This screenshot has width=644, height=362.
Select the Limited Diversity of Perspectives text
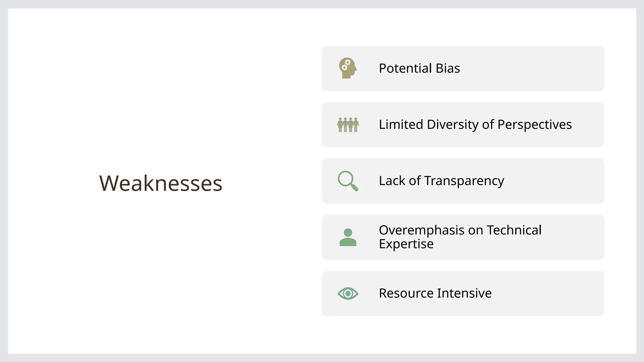(x=475, y=125)
